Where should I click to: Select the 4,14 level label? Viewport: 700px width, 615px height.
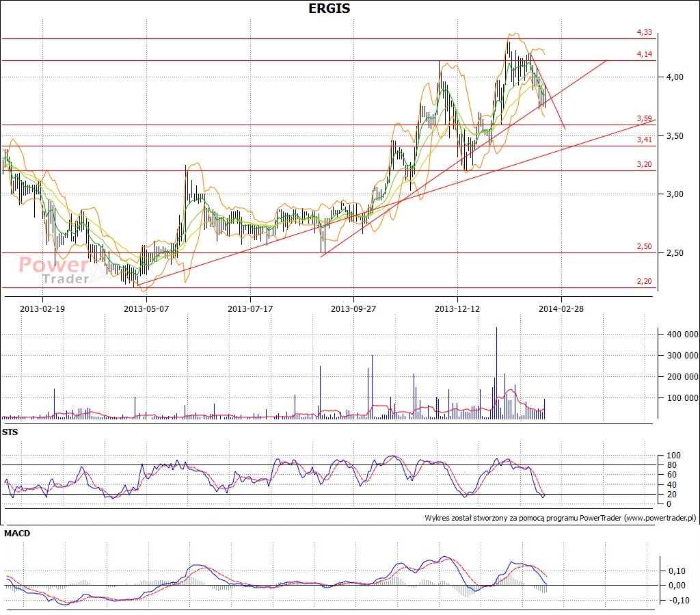[644, 54]
